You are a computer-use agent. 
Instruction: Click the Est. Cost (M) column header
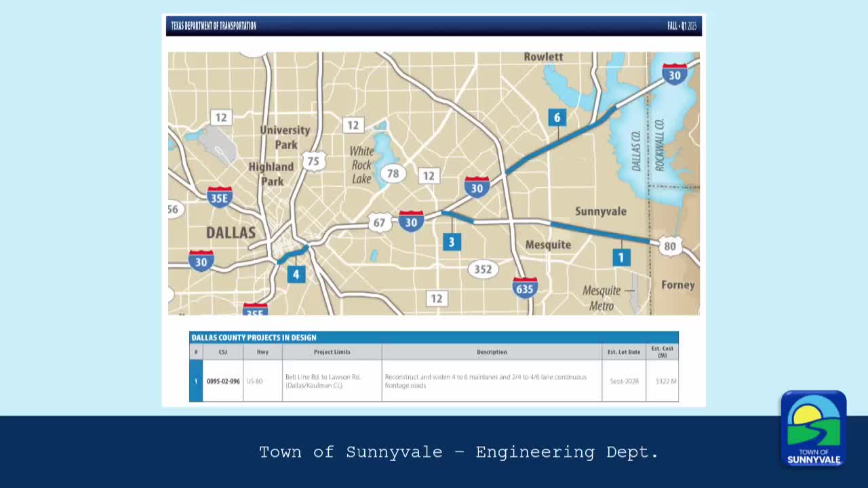click(x=663, y=352)
